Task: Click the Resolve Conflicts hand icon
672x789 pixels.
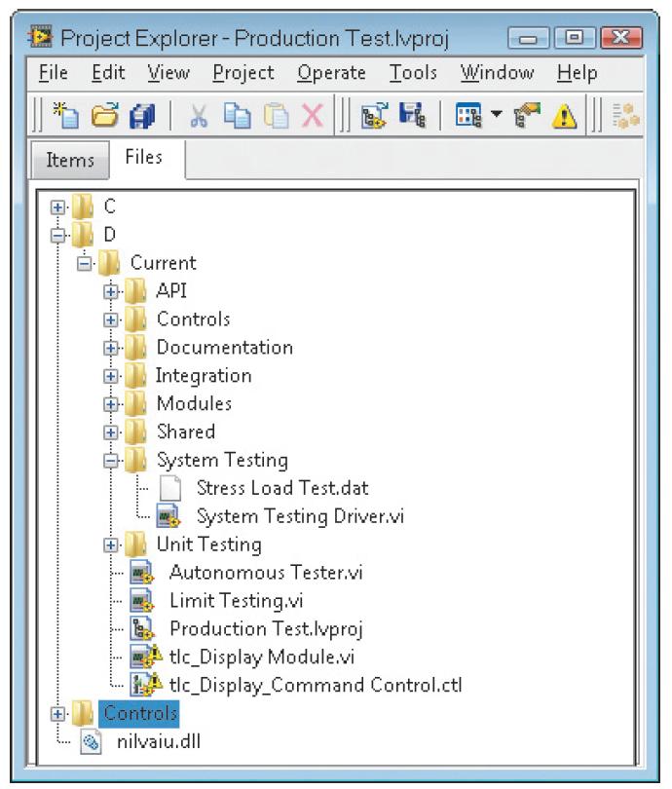Action: pos(527,115)
